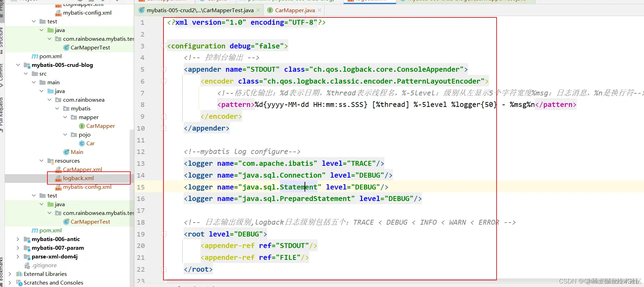Viewport: 644px width, 287px height.
Task: Click the root level="DEBUG" tag on line 19
Action: (225, 234)
